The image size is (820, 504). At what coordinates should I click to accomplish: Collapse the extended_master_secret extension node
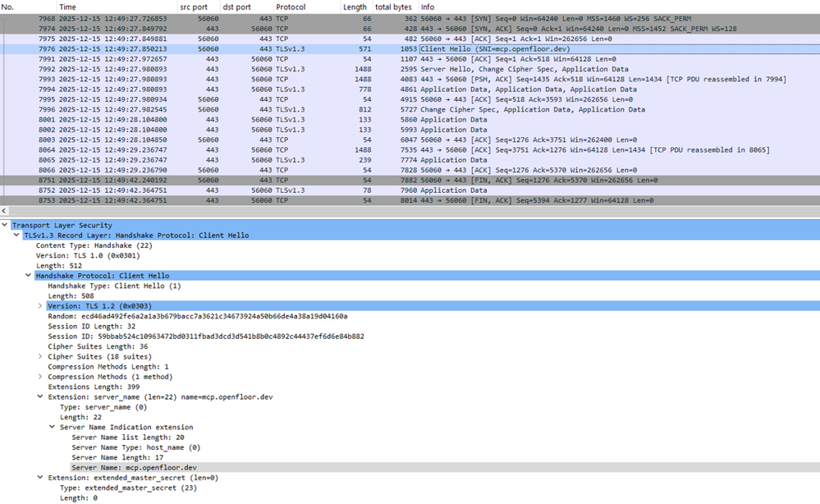point(41,477)
